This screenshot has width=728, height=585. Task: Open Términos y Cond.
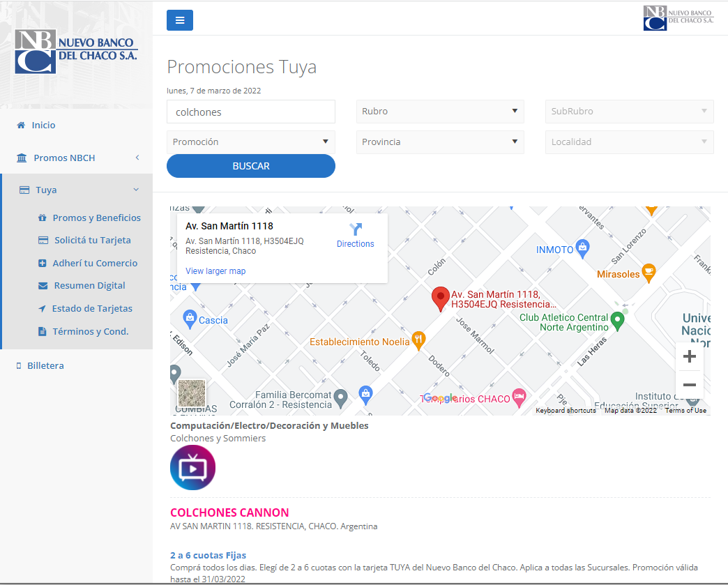(x=91, y=331)
